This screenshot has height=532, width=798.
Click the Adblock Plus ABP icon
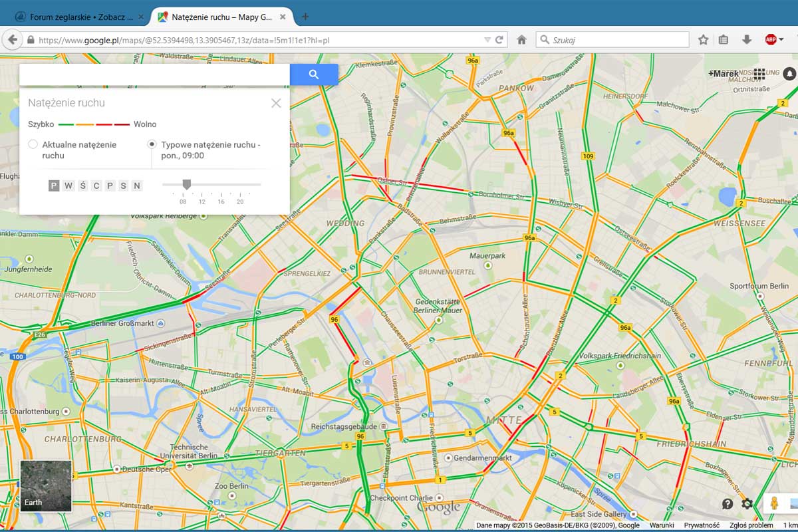(x=771, y=40)
